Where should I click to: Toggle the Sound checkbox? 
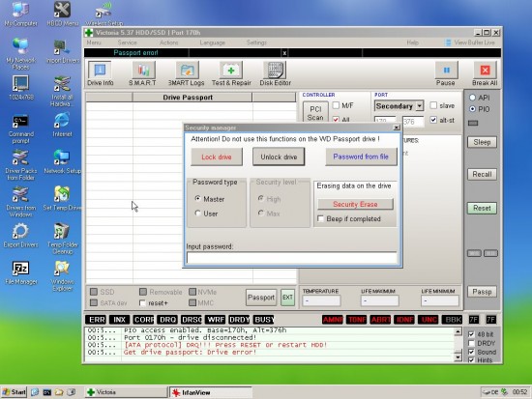click(471, 352)
